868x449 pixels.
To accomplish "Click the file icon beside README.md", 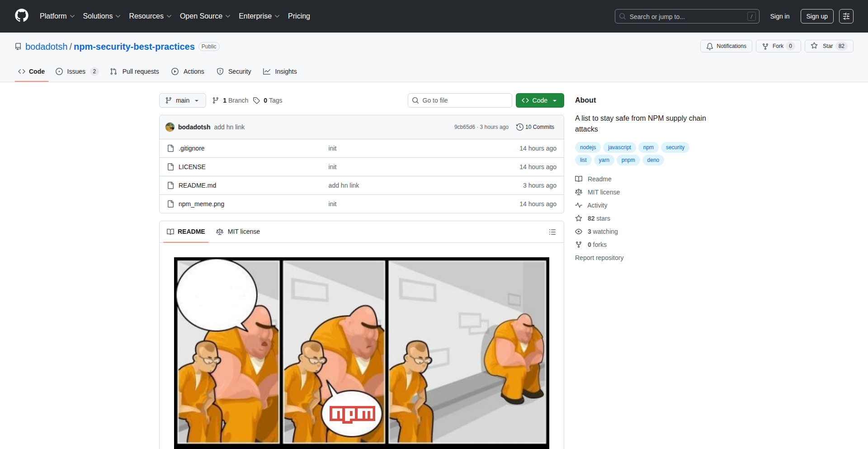I will (170, 185).
